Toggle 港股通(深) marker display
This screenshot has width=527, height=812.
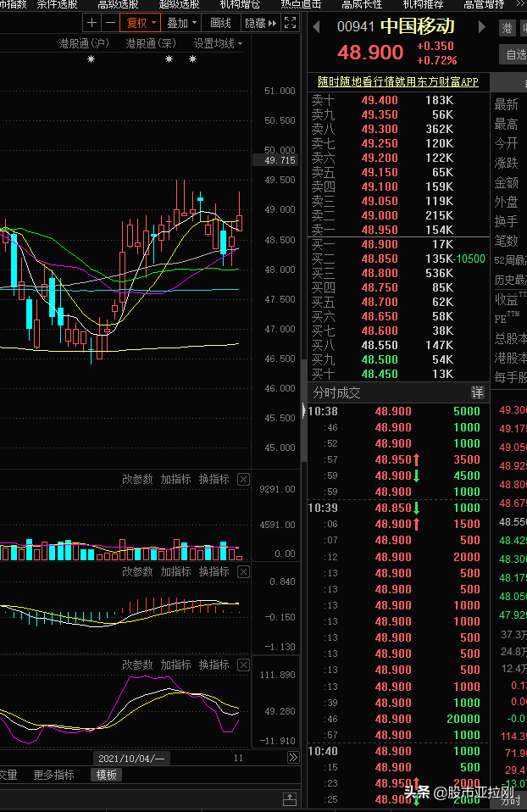point(151,43)
